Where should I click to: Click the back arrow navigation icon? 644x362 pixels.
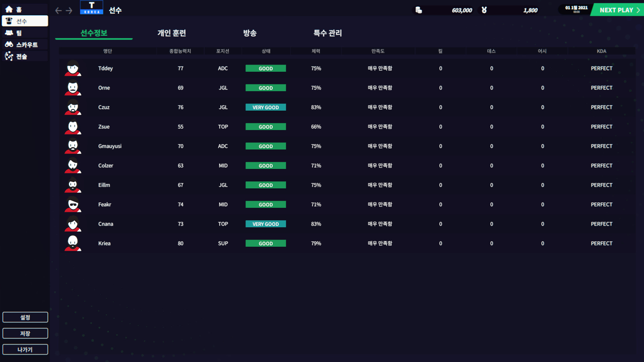coord(58,11)
